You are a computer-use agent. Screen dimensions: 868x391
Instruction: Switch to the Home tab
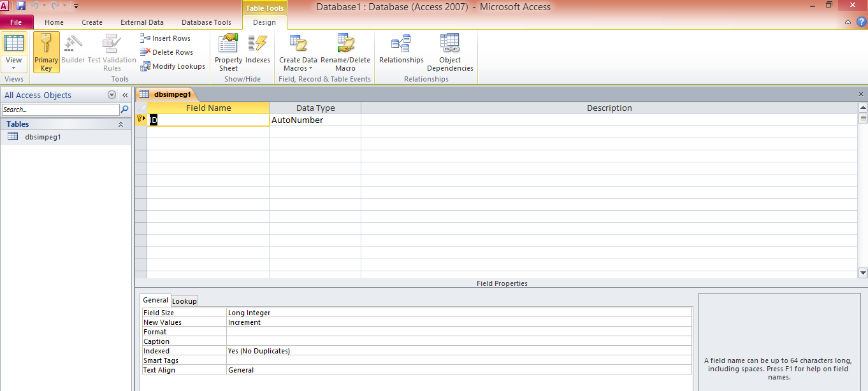point(54,22)
